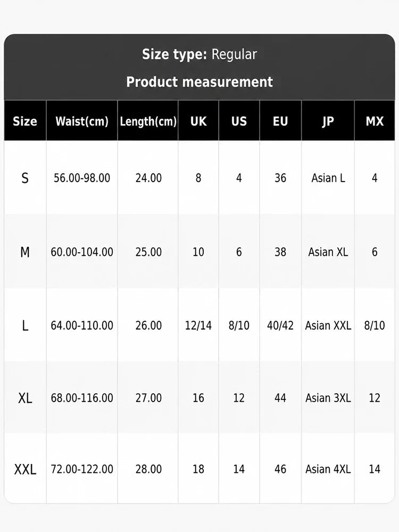
Task: Click the Length(cm) column header
Action: 148,121
